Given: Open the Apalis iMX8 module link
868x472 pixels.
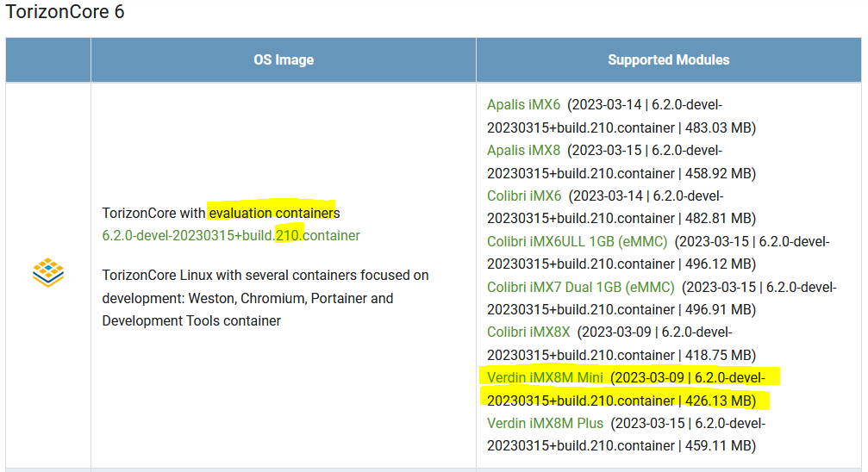Looking at the screenshot, I should tap(524, 150).
